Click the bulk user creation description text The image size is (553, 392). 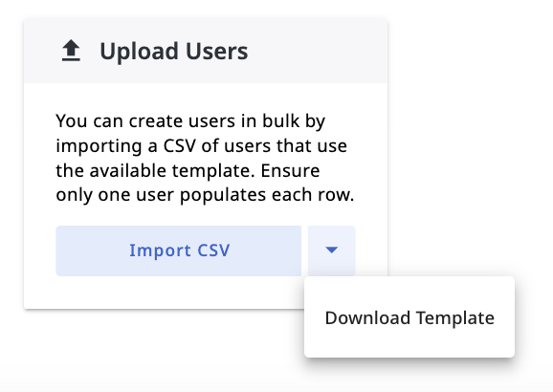pos(205,158)
